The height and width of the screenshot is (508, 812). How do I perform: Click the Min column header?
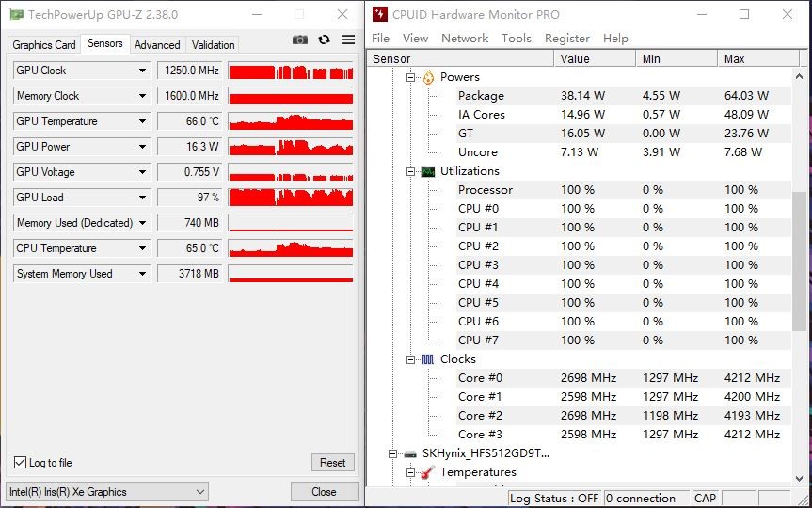click(677, 58)
